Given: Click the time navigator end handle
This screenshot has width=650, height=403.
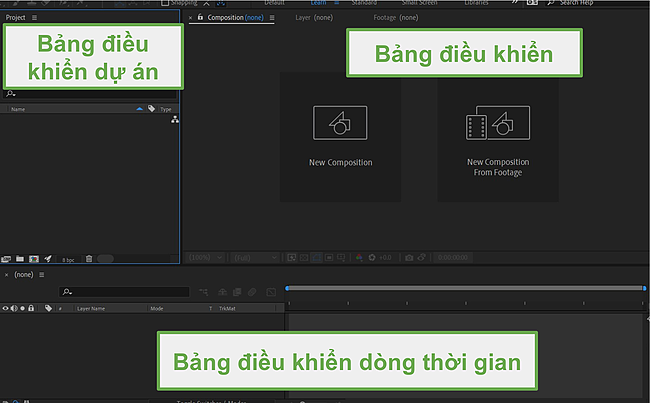Looking at the screenshot, I should 644,288.
